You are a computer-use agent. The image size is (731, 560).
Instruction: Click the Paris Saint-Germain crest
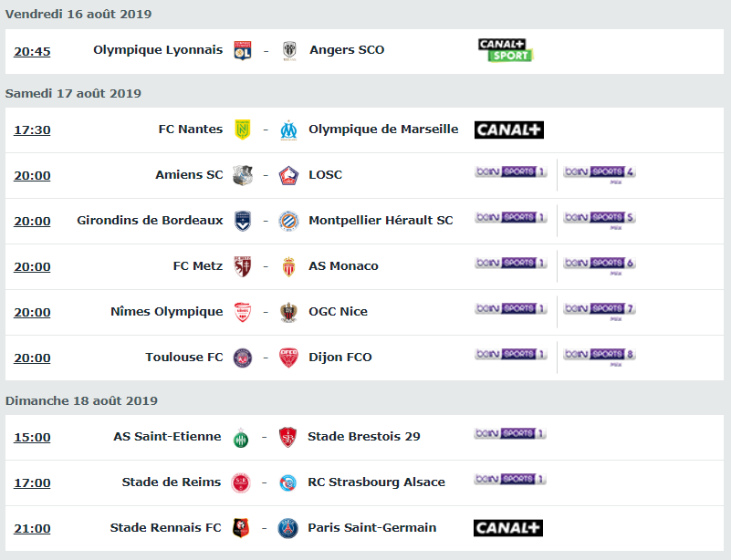click(287, 529)
